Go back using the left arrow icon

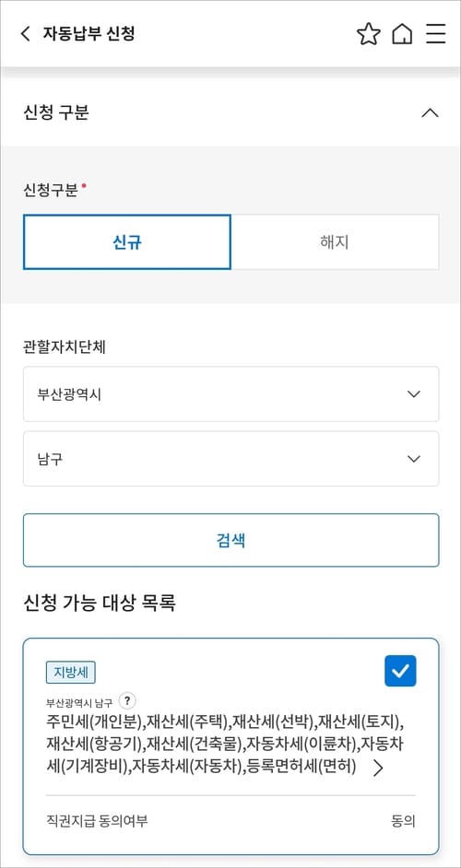pos(25,34)
